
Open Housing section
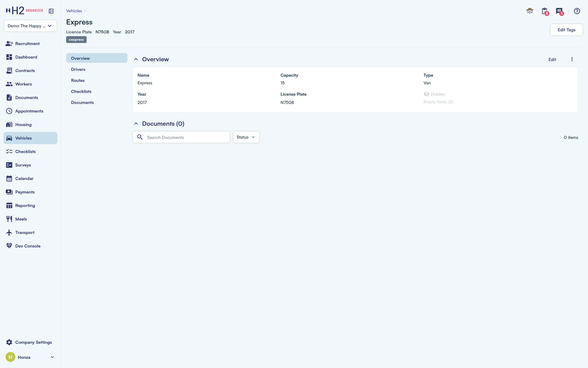[31, 124]
